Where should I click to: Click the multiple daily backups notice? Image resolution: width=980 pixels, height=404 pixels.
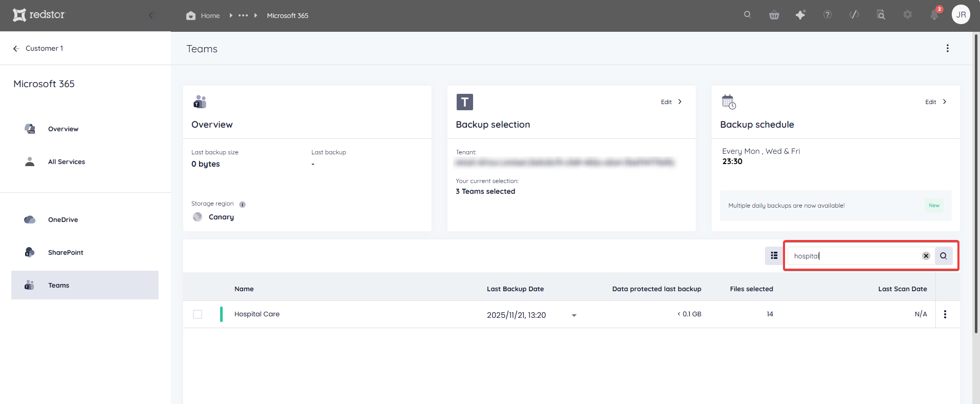click(835, 206)
